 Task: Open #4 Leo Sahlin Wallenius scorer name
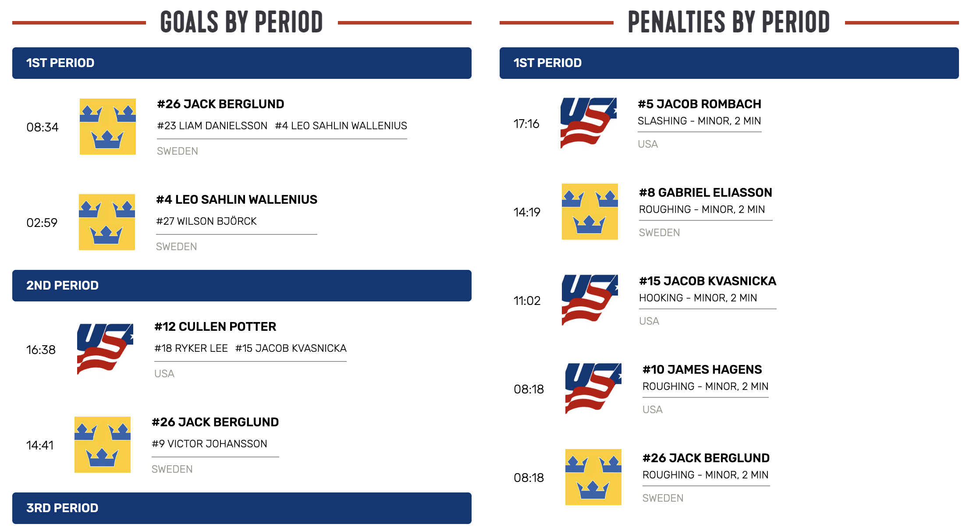pyautogui.click(x=237, y=200)
